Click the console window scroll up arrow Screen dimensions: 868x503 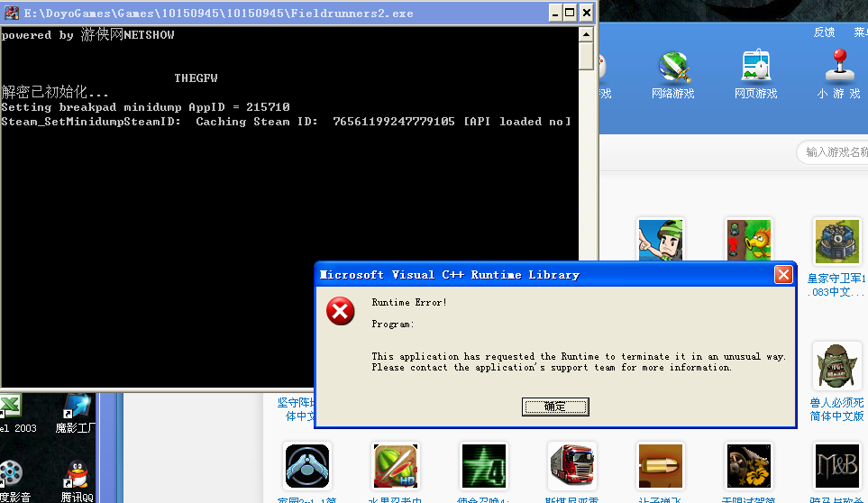[x=586, y=34]
